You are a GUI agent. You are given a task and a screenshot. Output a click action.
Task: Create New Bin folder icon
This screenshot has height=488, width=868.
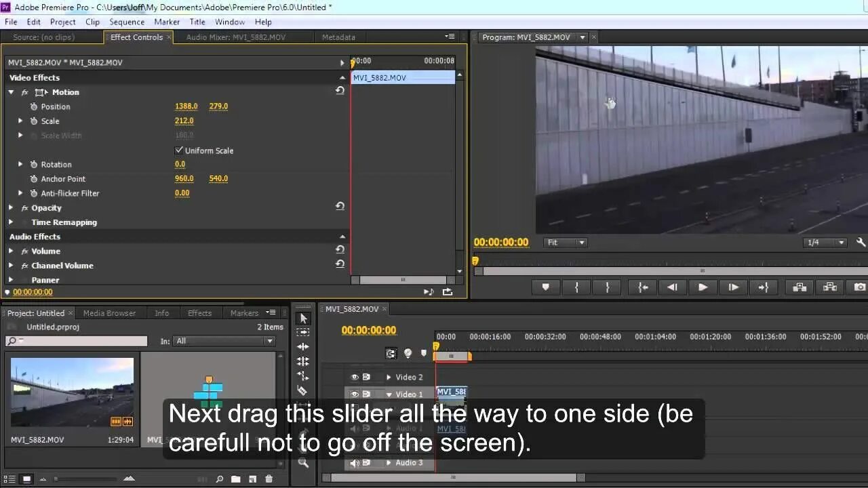pyautogui.click(x=235, y=479)
